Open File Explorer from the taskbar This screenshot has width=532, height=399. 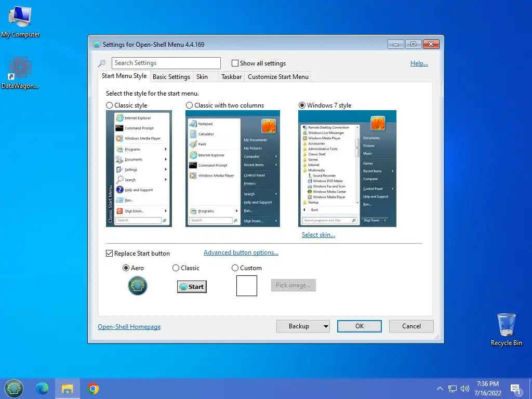click(67, 389)
